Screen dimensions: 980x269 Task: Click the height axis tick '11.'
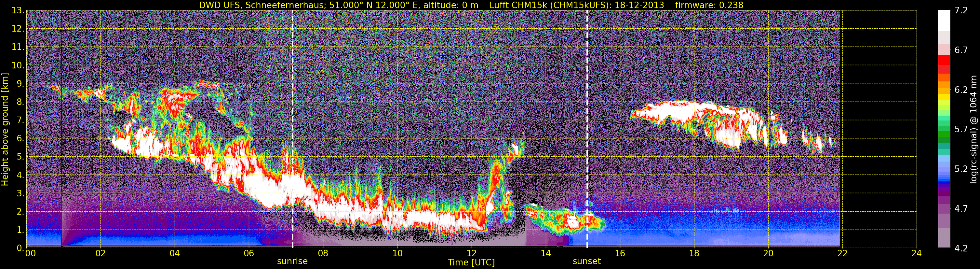coord(18,47)
